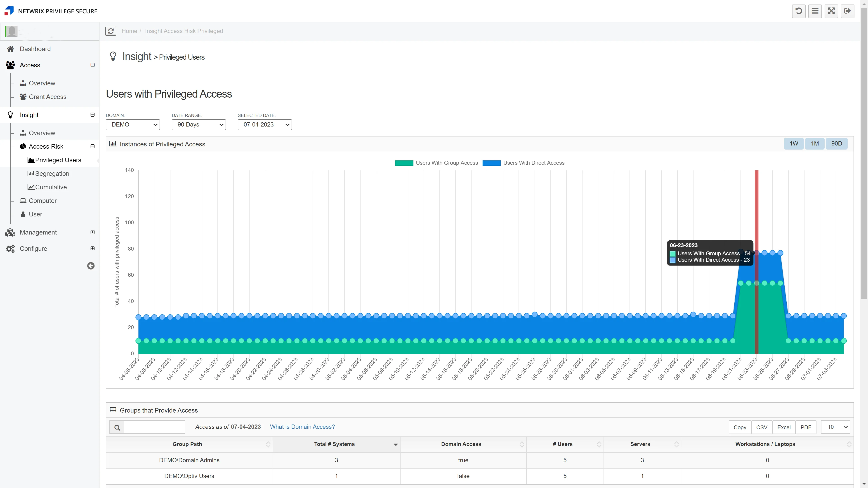Collapse the sidebar with the left arrow icon
868x488 pixels.
[x=91, y=266]
